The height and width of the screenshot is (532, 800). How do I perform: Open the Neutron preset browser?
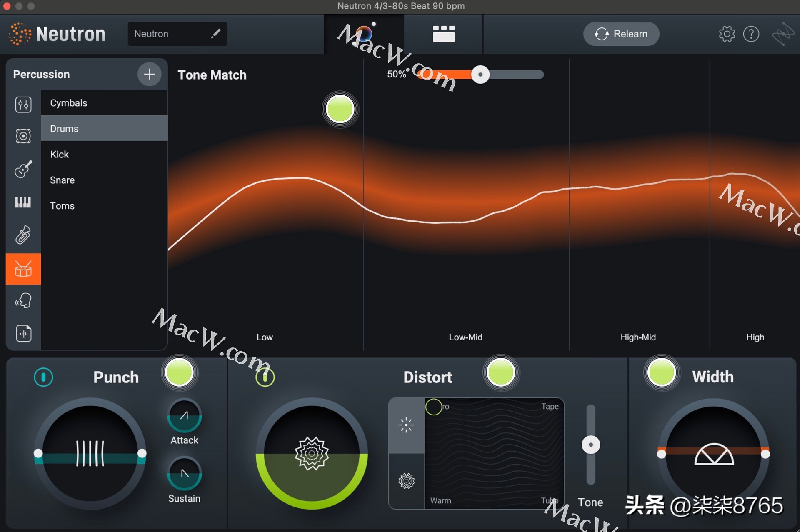pyautogui.click(x=177, y=34)
